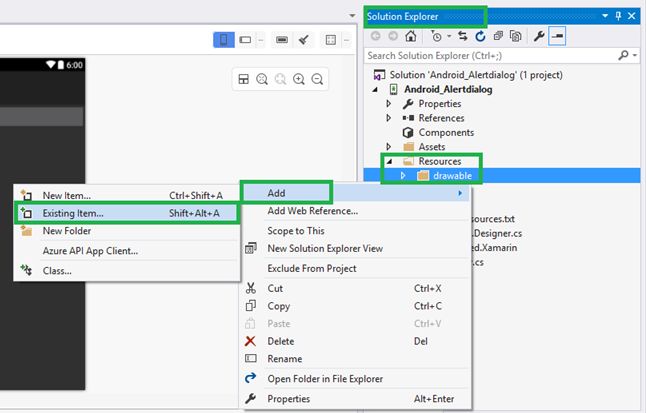Image resolution: width=646 pixels, height=413 pixels.
Task: Select Copy from context menu
Action: tap(356, 306)
